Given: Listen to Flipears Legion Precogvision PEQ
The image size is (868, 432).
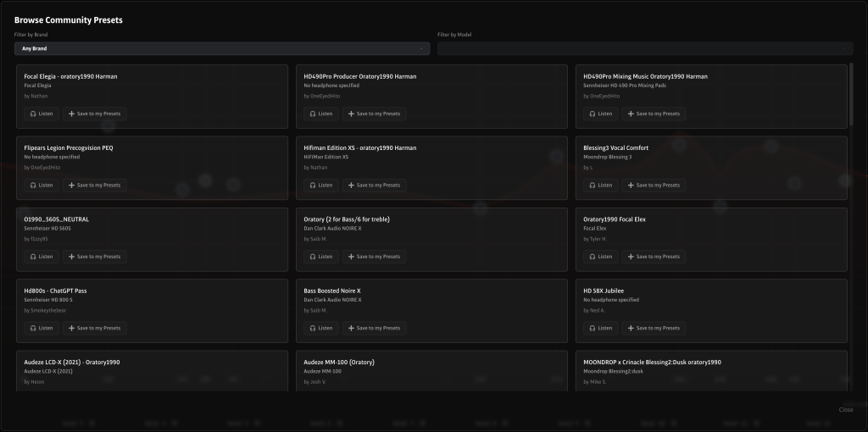Looking at the screenshot, I should [x=42, y=186].
